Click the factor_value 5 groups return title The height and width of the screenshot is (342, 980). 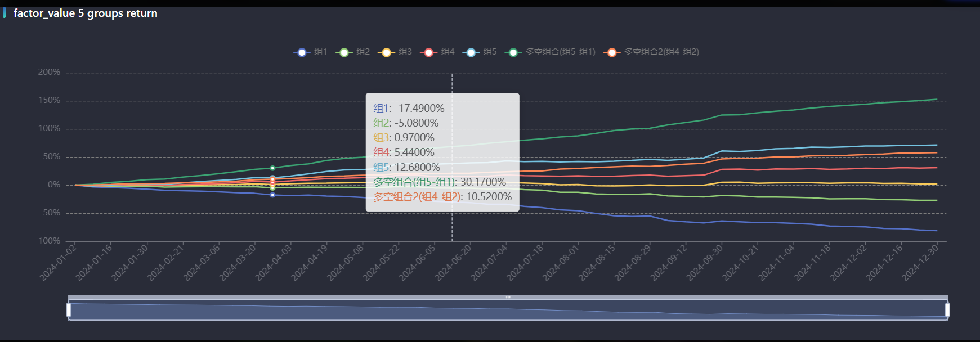(86, 13)
